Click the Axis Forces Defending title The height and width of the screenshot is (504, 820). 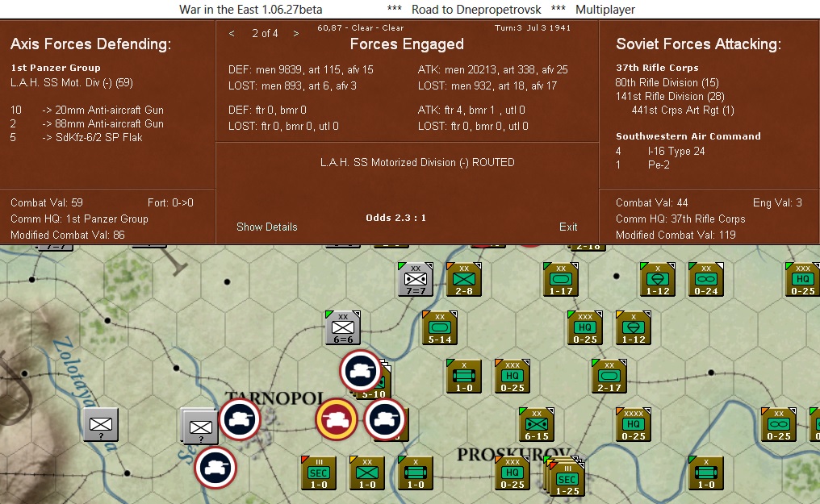point(90,44)
